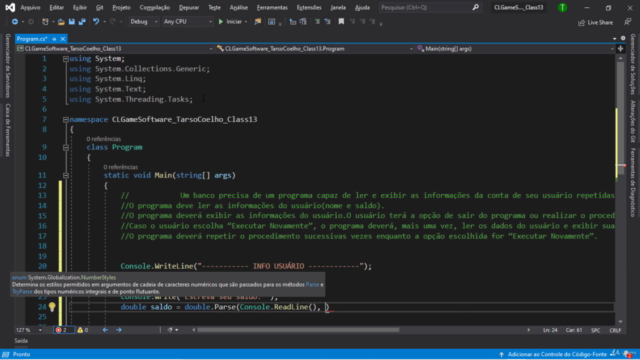The height and width of the screenshot is (360, 640).
Task: Undo the last edit
Action: pos(96,22)
